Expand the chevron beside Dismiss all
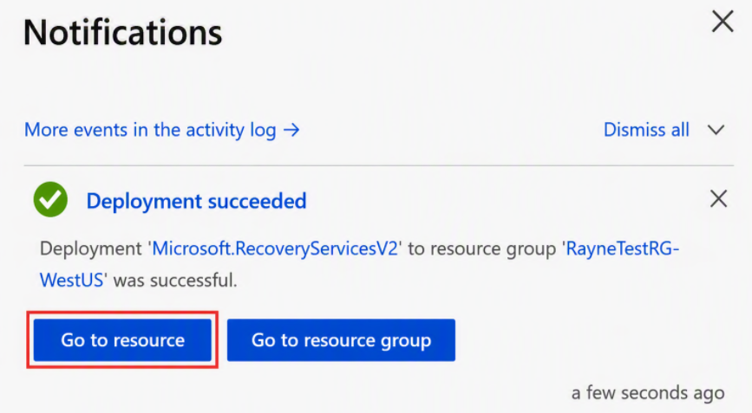The height and width of the screenshot is (413, 752). (x=716, y=130)
